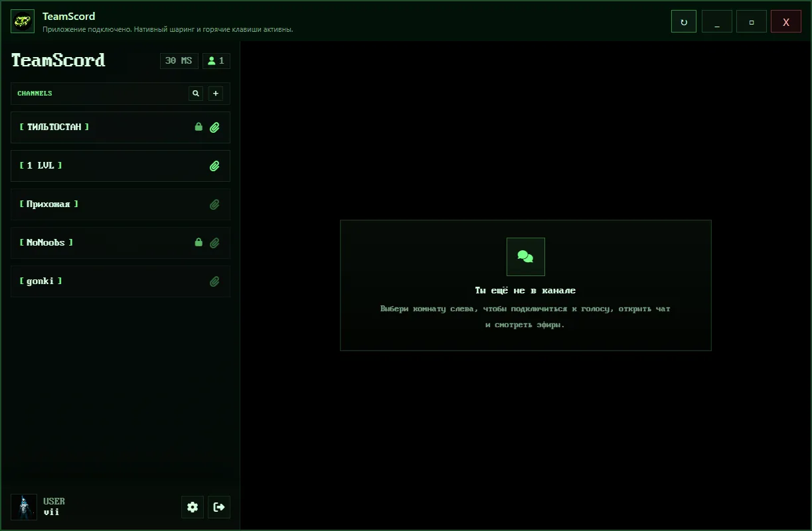
Task: Join the Прихожая channel
Action: pos(120,204)
